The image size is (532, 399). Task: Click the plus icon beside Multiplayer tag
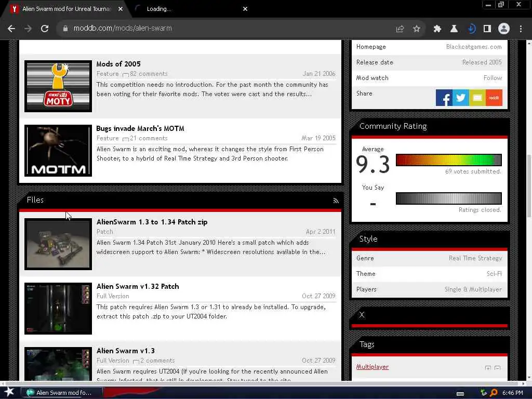click(x=488, y=368)
